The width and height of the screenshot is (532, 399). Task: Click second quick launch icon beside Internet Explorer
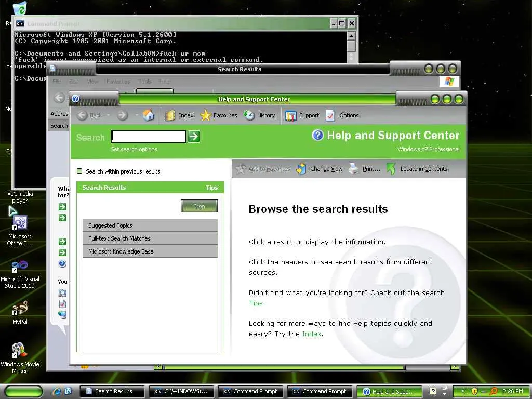(x=68, y=391)
